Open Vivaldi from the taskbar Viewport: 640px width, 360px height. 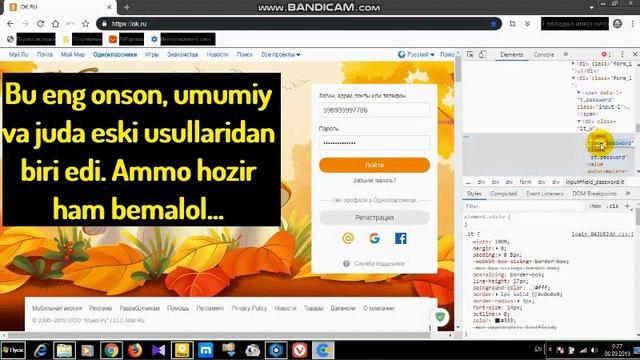(300, 350)
